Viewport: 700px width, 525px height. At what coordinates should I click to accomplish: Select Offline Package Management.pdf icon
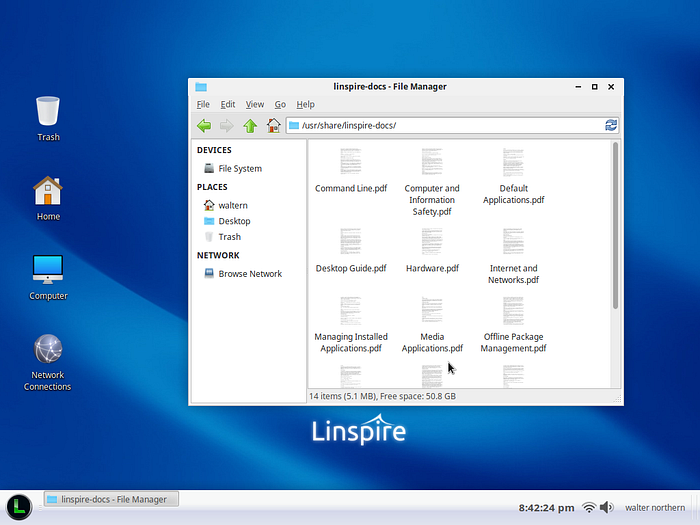(x=513, y=310)
